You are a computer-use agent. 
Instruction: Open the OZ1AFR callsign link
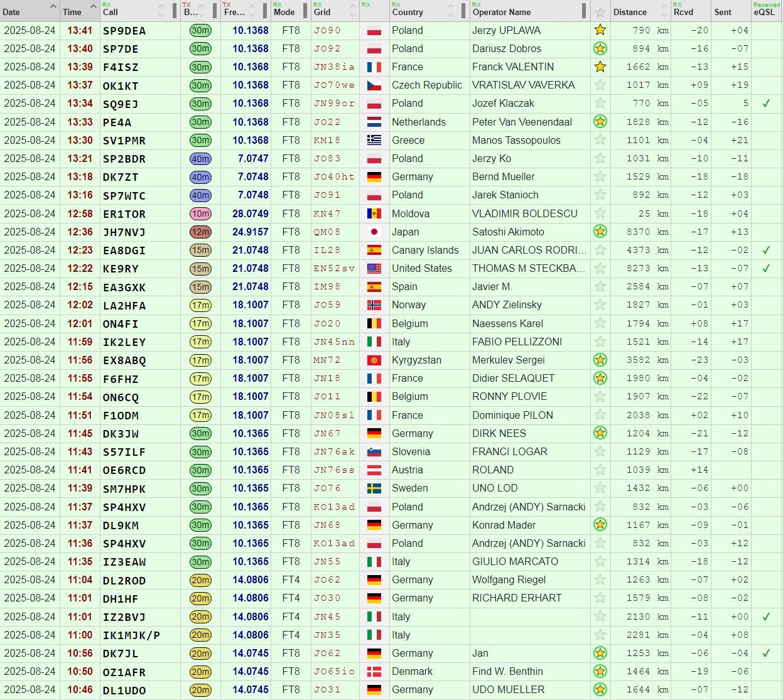[124, 672]
